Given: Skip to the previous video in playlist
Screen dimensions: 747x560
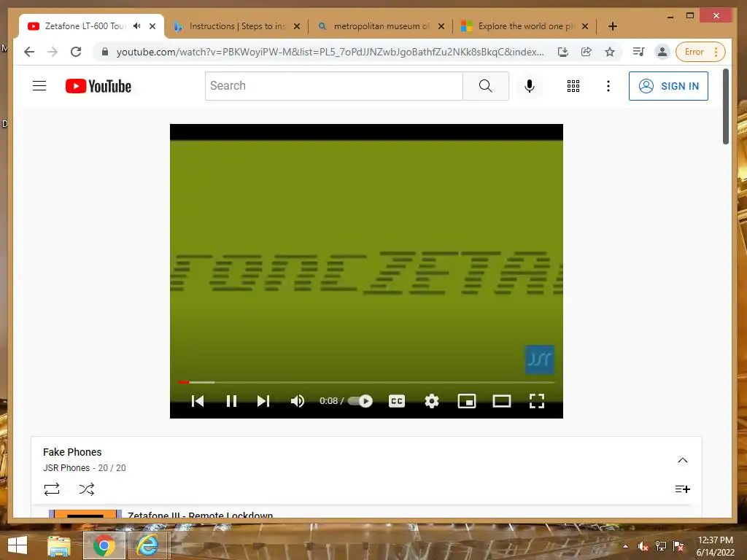Looking at the screenshot, I should coord(197,401).
